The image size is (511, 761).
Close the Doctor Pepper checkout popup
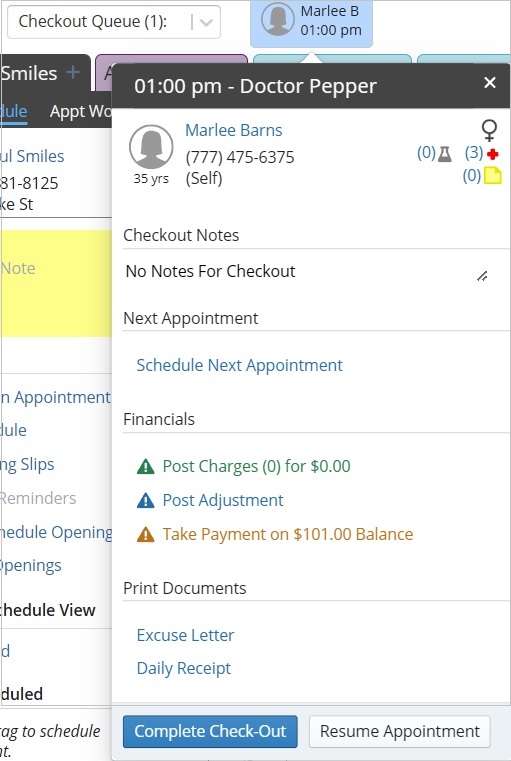click(490, 83)
